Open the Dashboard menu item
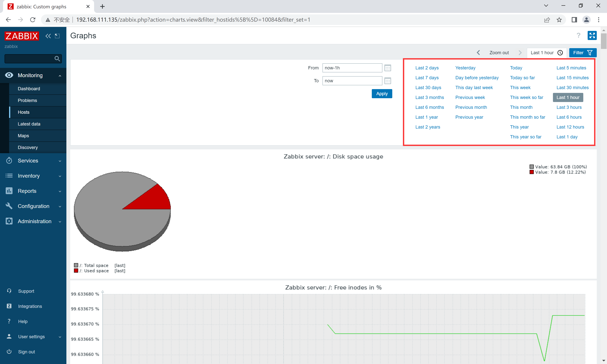The height and width of the screenshot is (364, 607). (x=38, y=89)
